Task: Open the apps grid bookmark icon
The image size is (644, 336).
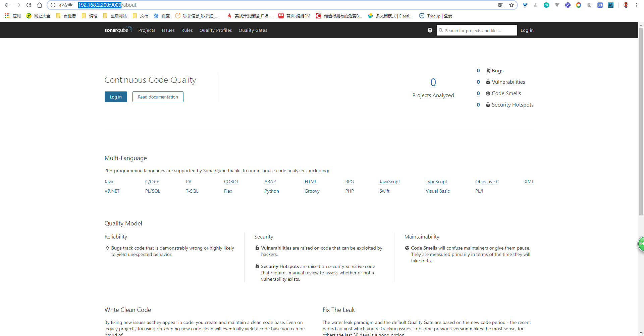Action: tap(7, 16)
